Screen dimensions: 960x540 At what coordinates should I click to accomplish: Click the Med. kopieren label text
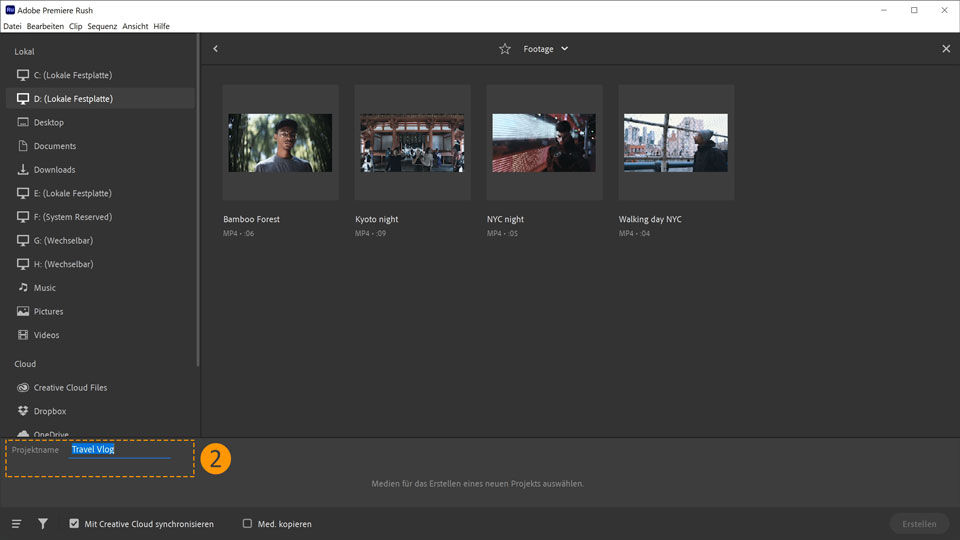pyautogui.click(x=284, y=524)
